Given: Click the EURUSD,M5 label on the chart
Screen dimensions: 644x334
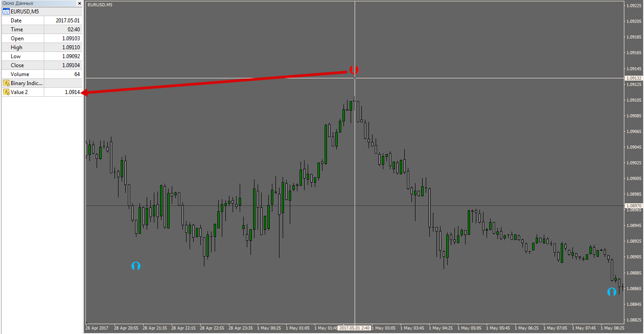Looking at the screenshot, I should pyautogui.click(x=100, y=5).
